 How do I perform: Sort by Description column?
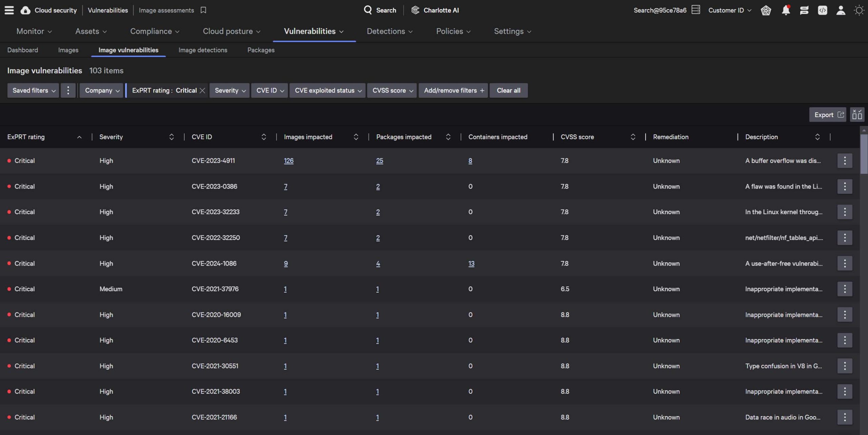(x=817, y=137)
